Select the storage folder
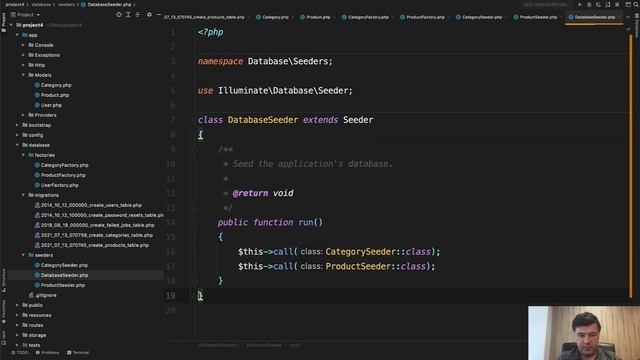Screen dimensions: 640x360 (37, 335)
